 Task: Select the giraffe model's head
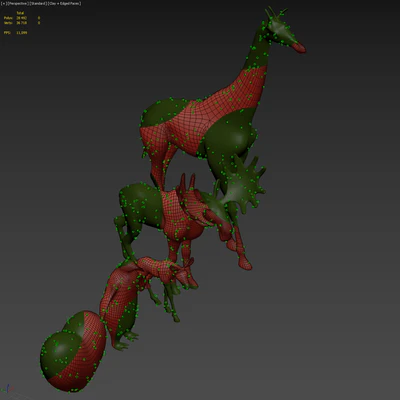(283, 32)
